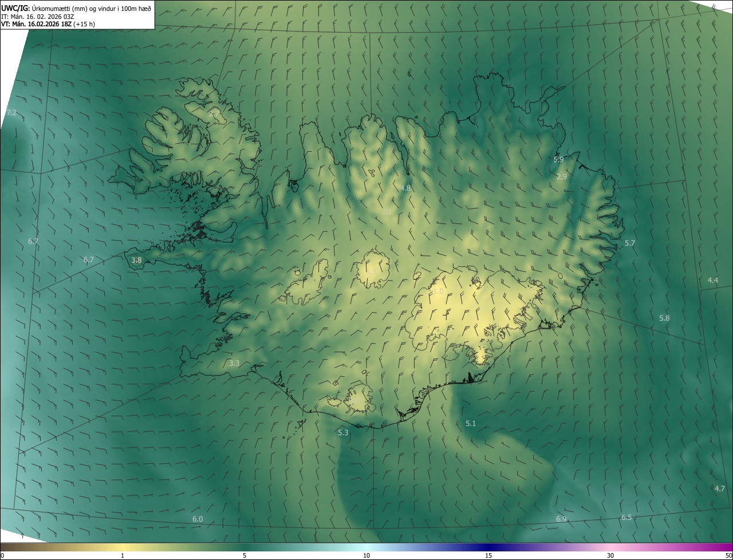The height and width of the screenshot is (560, 733).
Task: Click the 2.9 value on the map
Action: [562, 176]
